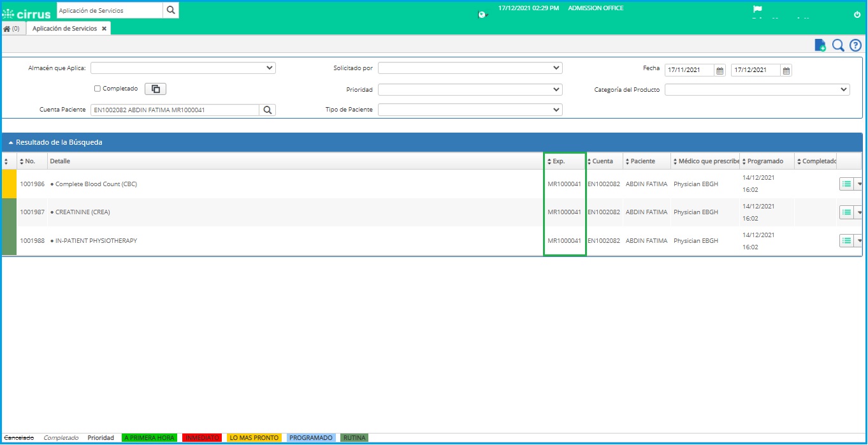Click the flag icon in the header
This screenshot has width=868, height=445.
[x=756, y=9]
